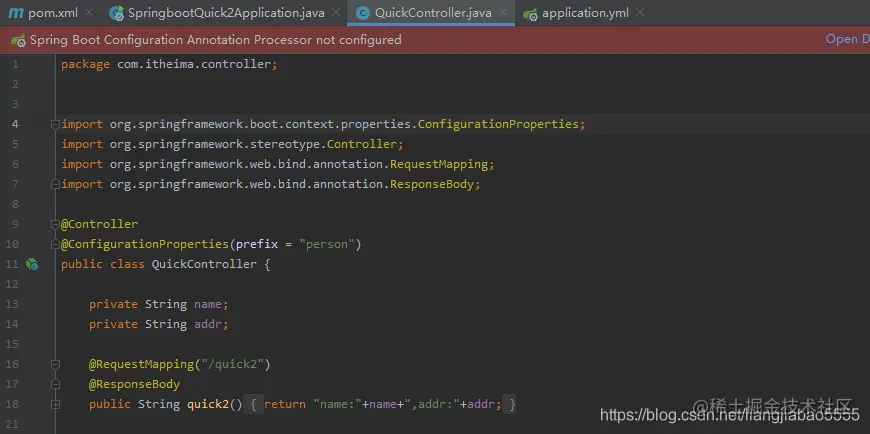Expand the folded quick2 method at line 18
The image size is (870, 434).
(55, 405)
